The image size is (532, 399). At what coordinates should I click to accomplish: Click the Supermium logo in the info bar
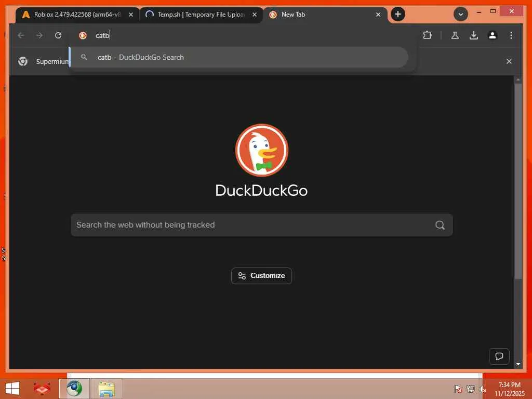(x=23, y=61)
